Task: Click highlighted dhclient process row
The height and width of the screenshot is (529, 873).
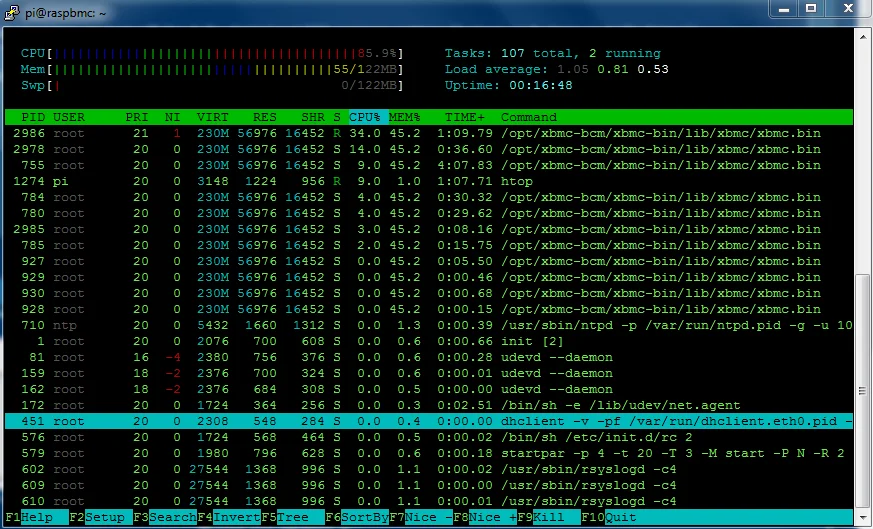Action: click(429, 422)
